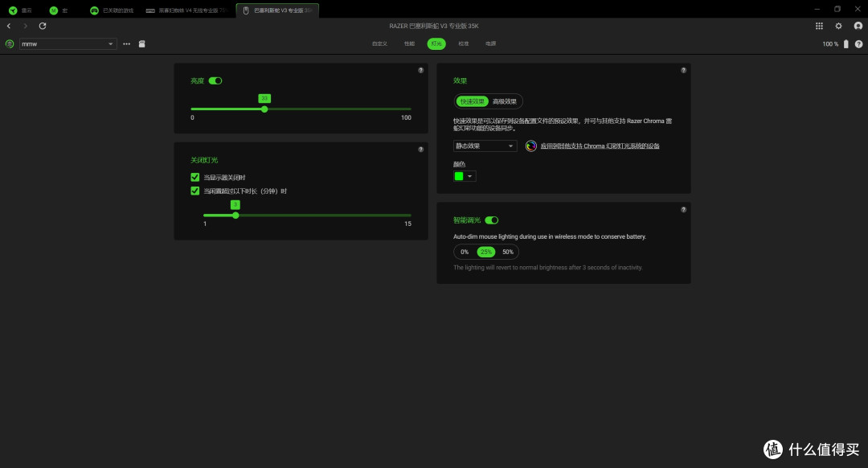Click the Chroma rainbow ring icon
Screen dimensions: 868x468
(531, 146)
